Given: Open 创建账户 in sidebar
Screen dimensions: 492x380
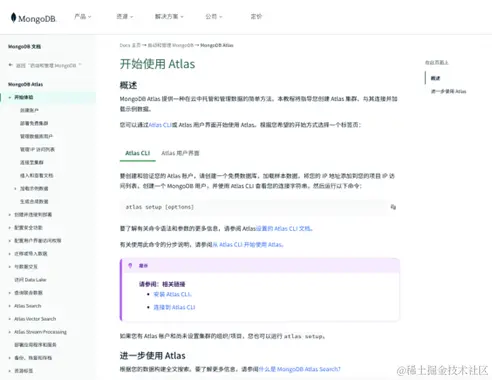Looking at the screenshot, I should pyautogui.click(x=29, y=110).
